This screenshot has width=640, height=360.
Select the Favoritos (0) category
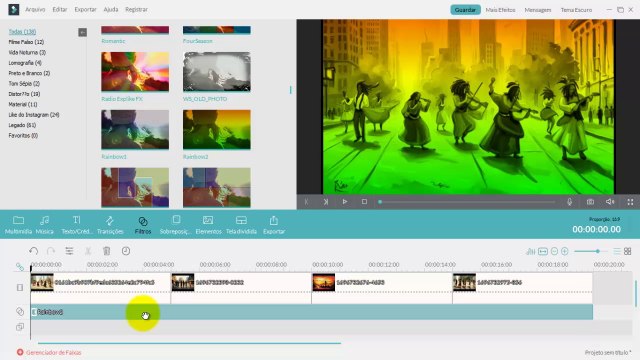click(x=23, y=136)
